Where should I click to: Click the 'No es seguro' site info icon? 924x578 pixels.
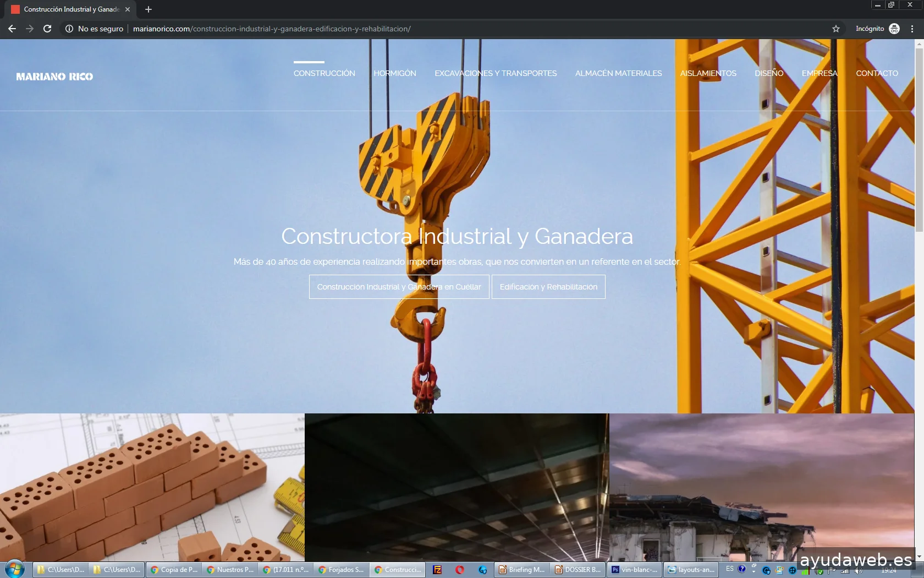(69, 29)
